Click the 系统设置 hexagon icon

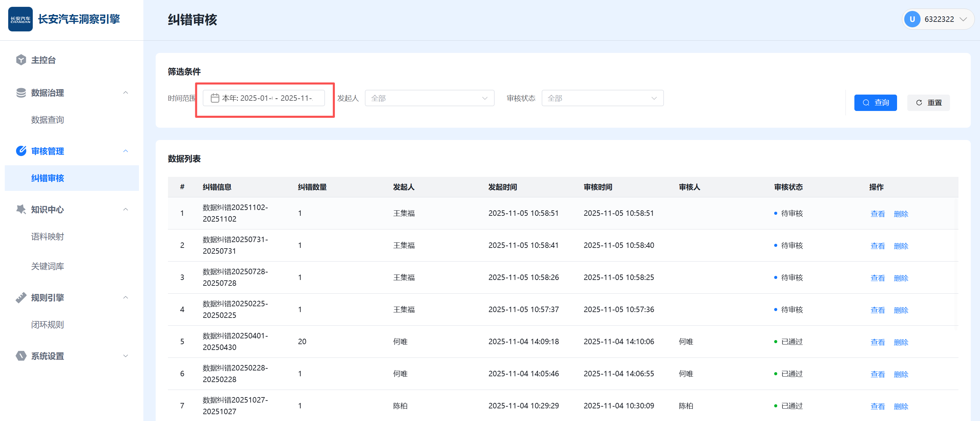(21, 355)
